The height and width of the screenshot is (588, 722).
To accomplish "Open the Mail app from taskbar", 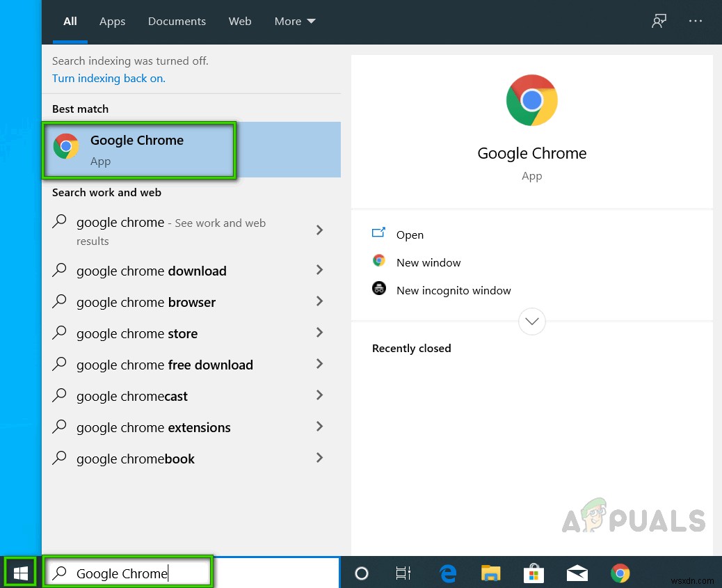I will 577,573.
